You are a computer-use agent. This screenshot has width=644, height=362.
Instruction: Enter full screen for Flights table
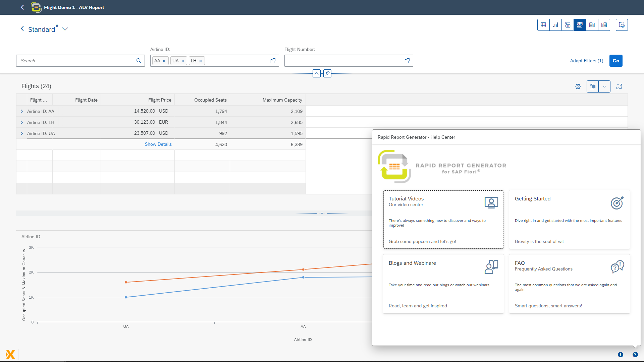pos(619,86)
